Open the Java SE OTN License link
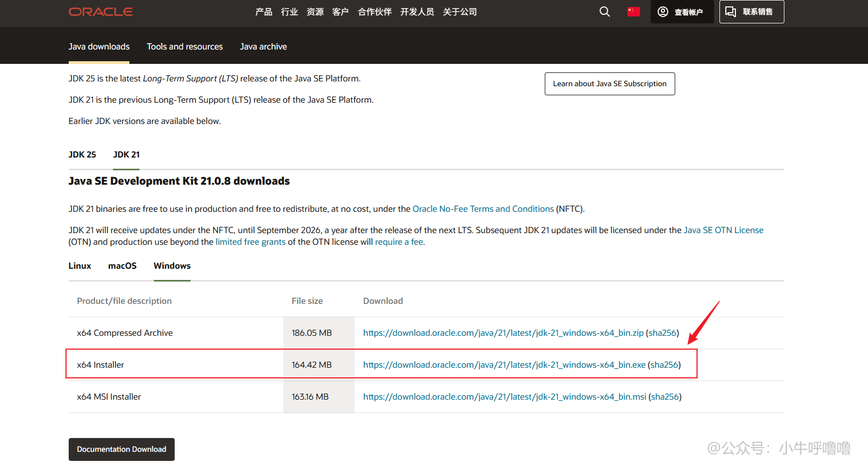 [723, 230]
